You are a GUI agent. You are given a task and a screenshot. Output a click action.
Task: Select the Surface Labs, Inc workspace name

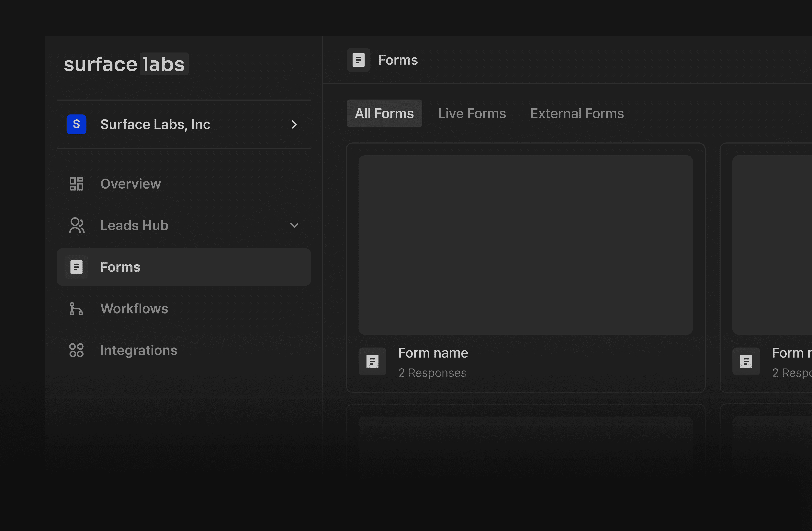tap(155, 124)
